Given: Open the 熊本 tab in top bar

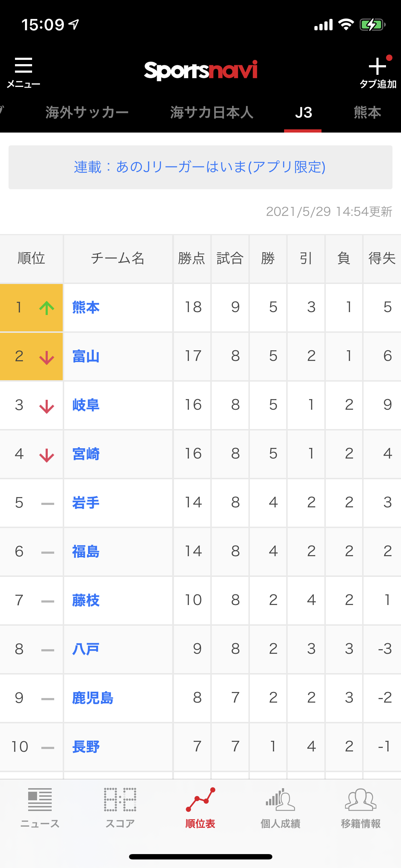Looking at the screenshot, I should [x=367, y=113].
